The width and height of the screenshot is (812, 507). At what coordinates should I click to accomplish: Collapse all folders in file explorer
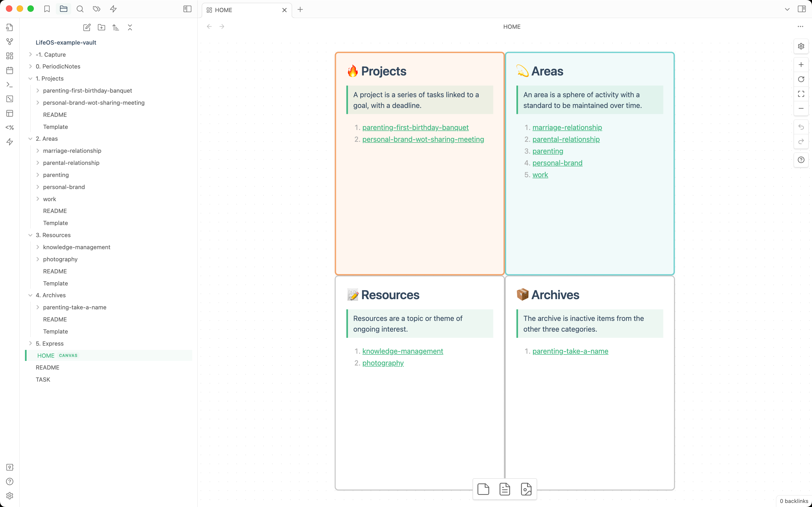(x=130, y=27)
